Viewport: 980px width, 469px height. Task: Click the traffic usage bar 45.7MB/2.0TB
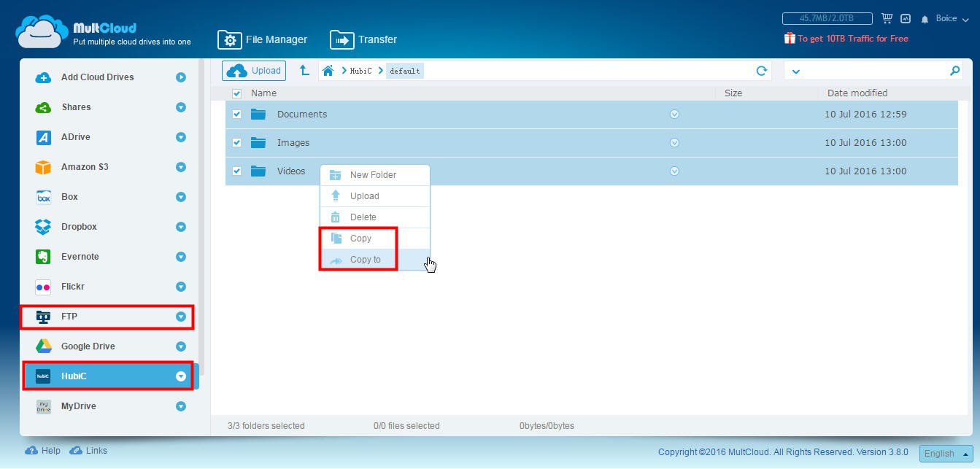click(827, 18)
